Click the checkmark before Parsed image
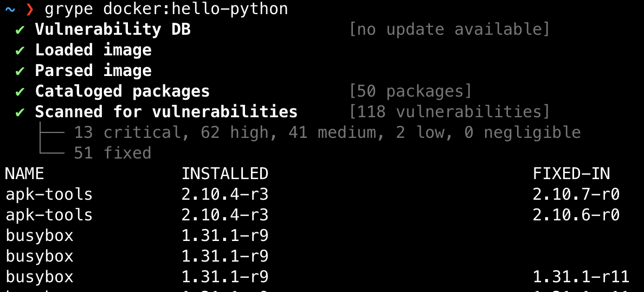Viewport: 644px width, 292px height. pos(20,71)
